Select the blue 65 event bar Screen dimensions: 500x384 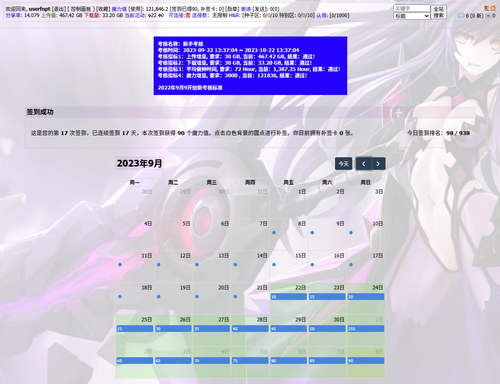tap(173, 361)
